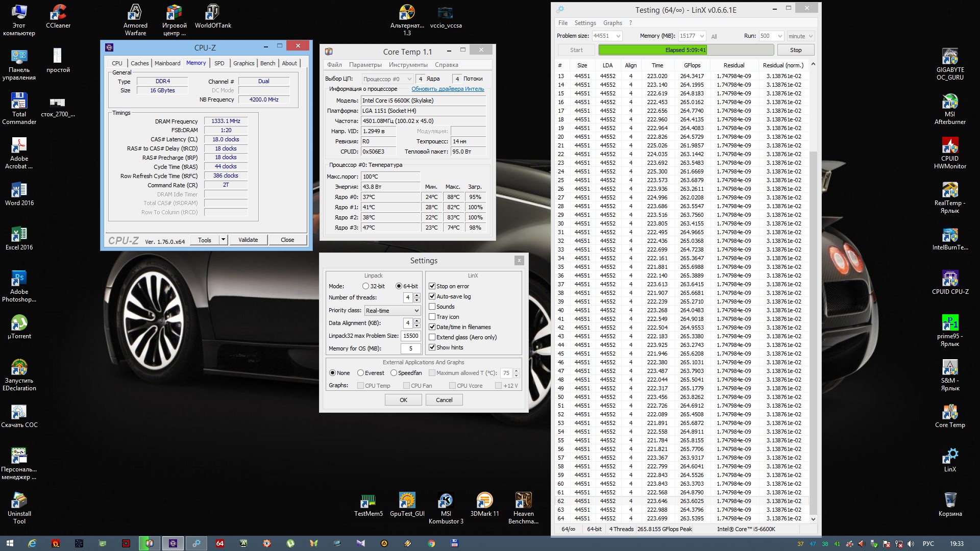Click the LinX elapsed progress bar
The height and width of the screenshot is (551, 980).
pos(685,50)
